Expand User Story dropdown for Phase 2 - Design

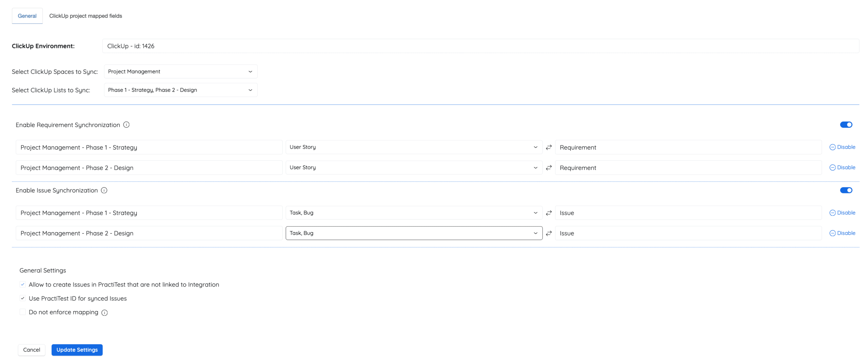pos(414,168)
